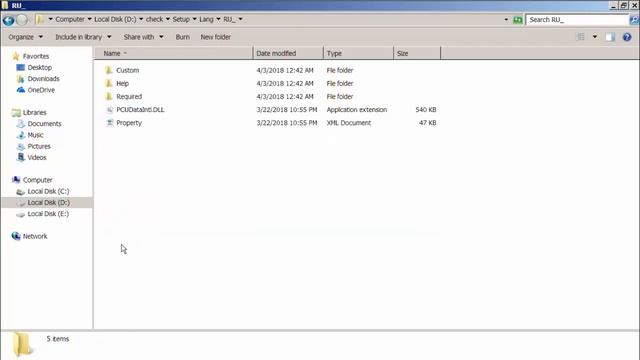Image resolution: width=640 pixels, height=360 pixels.
Task: Click the Network icon in the sidebar
Action: tap(16, 236)
